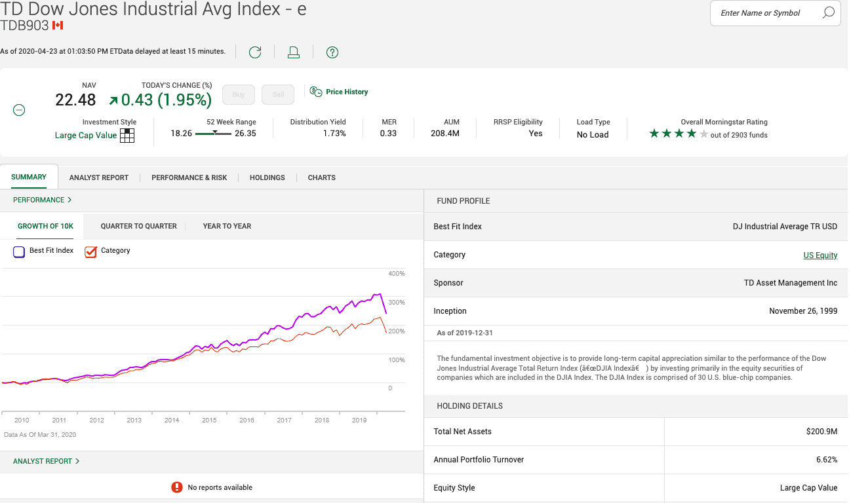868x503 pixels.
Task: Click the Distribution Yield 1.73% value
Action: coord(334,134)
